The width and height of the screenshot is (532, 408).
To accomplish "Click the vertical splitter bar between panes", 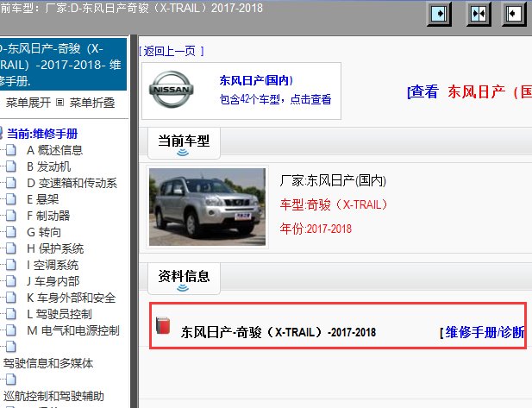I will click(134, 222).
